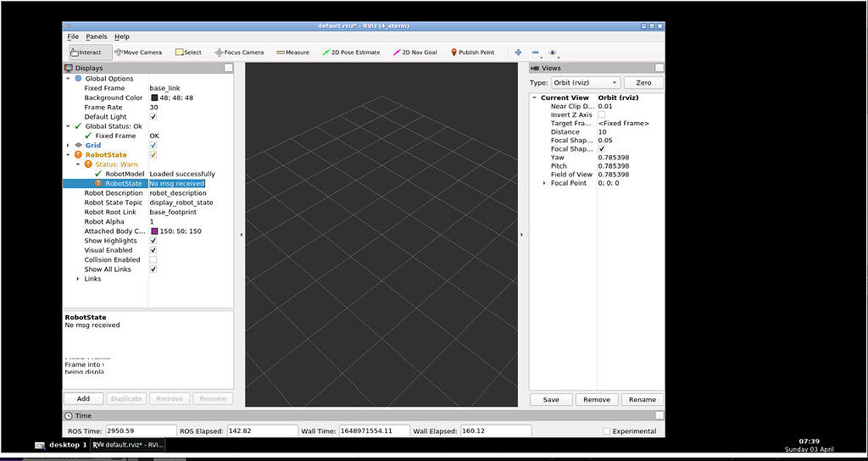Open the File menu

tap(73, 36)
